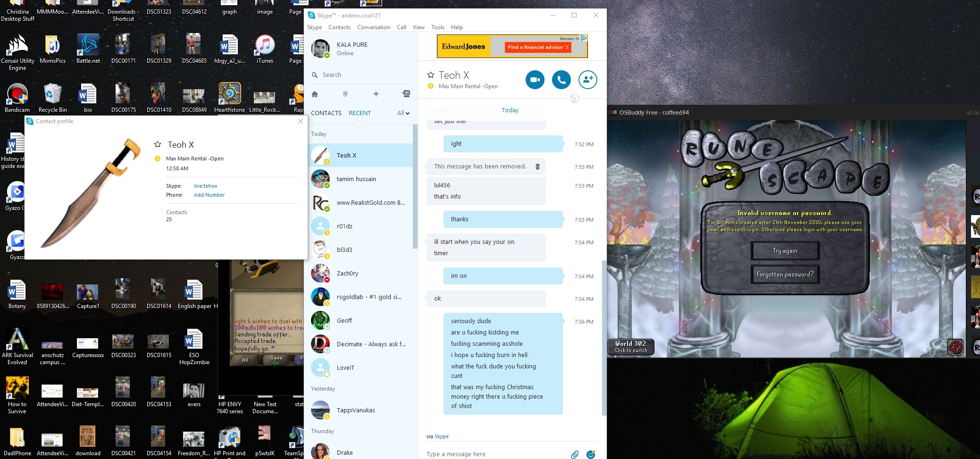Select the Battle.net desktop icon

pyautogui.click(x=88, y=49)
